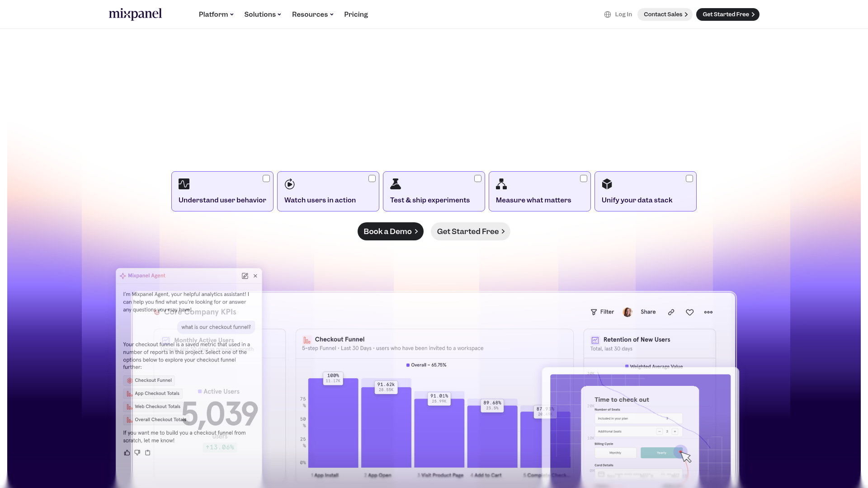This screenshot has width=868, height=488.
Task: Expand the Solutions menu
Action: [x=263, y=14]
